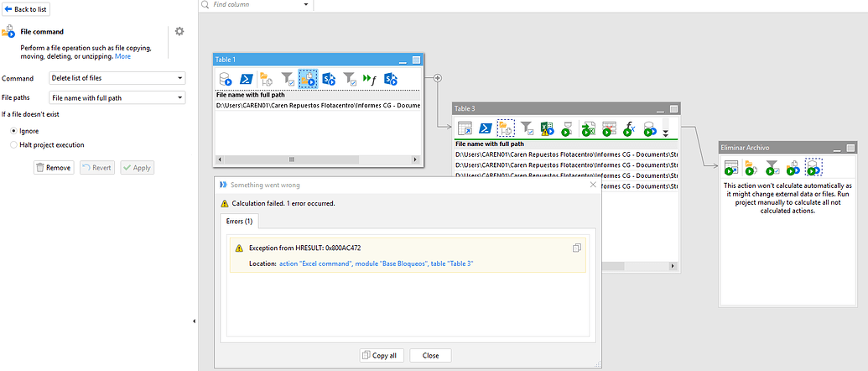Expand more actions overflow arrow in Table 3

pos(666,133)
